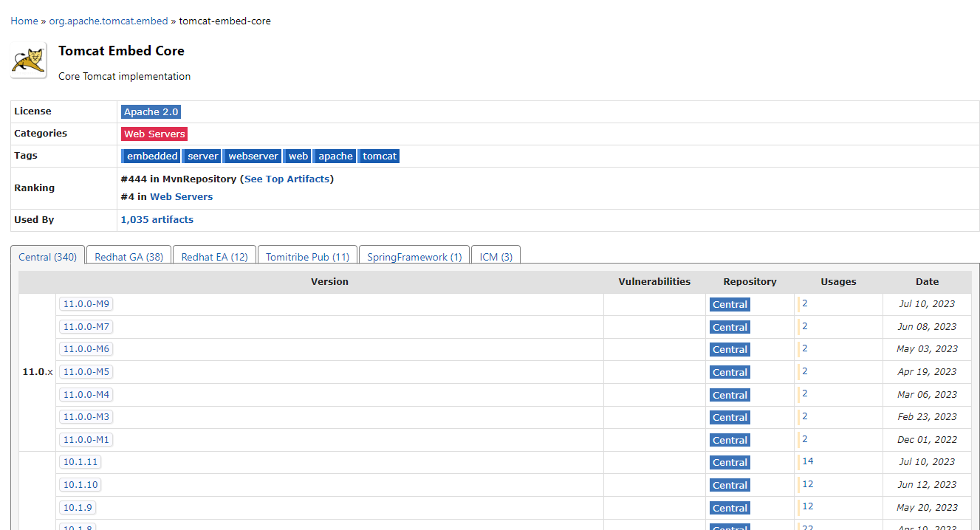Screen dimensions: 980x530
Task: Open usages count 12 for 10.1.9
Action: pos(808,506)
